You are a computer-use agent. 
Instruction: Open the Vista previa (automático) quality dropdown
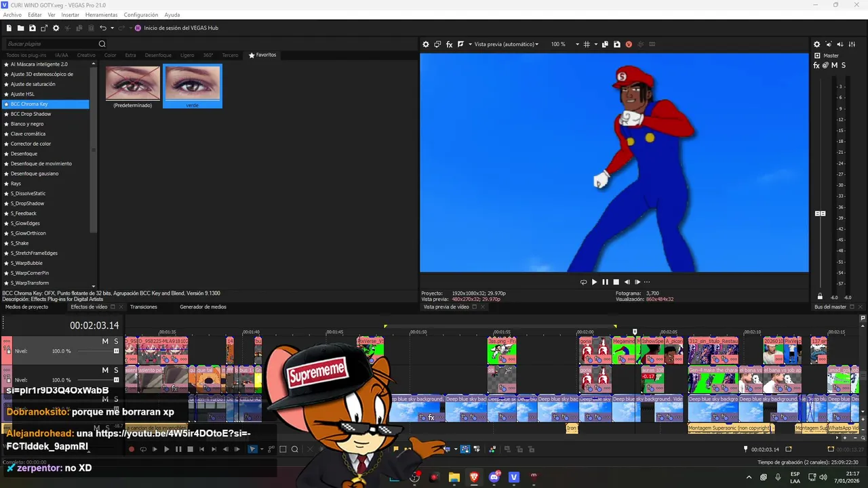click(x=507, y=44)
